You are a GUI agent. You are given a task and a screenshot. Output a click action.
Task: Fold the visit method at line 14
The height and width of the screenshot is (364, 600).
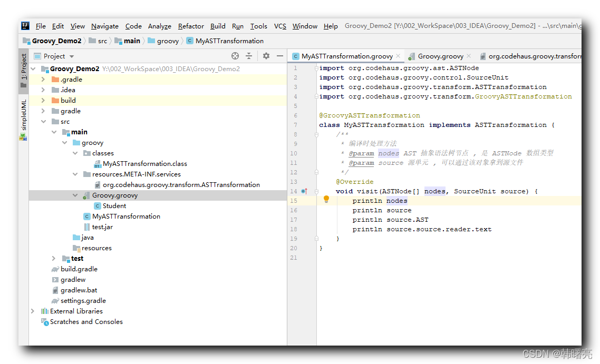tap(316, 191)
